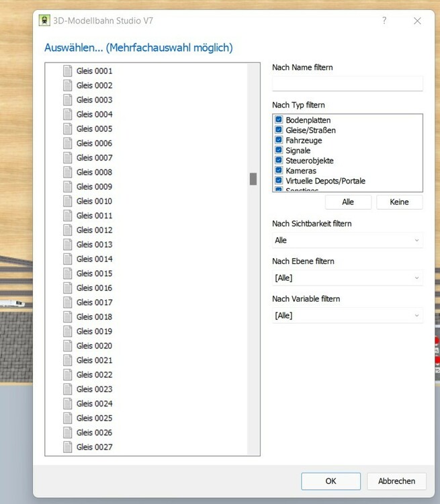Image resolution: width=440 pixels, height=504 pixels.
Task: Select Gleis 0022 in the list
Action: 95,375
